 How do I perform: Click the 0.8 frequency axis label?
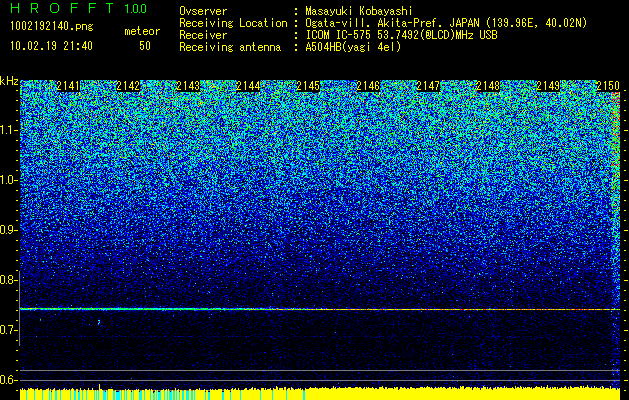pos(8,280)
